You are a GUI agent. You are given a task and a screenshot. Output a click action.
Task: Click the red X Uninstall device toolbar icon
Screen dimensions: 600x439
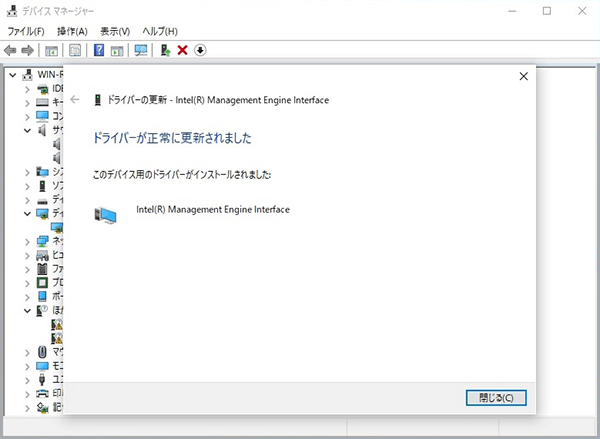click(183, 50)
